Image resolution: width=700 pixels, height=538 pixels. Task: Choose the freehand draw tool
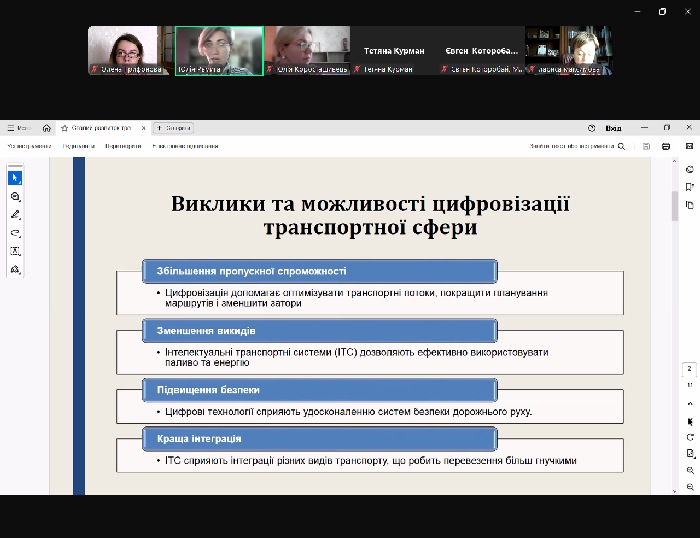point(15,232)
